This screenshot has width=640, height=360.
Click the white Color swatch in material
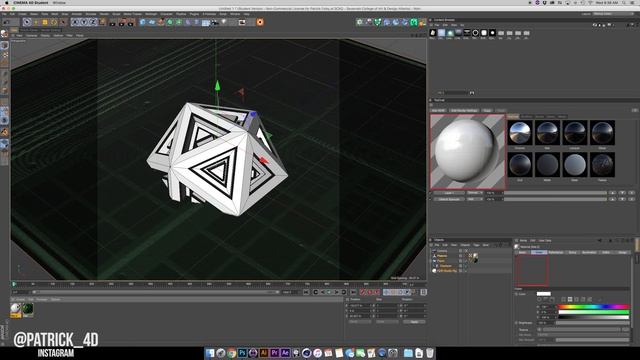[x=544, y=294]
